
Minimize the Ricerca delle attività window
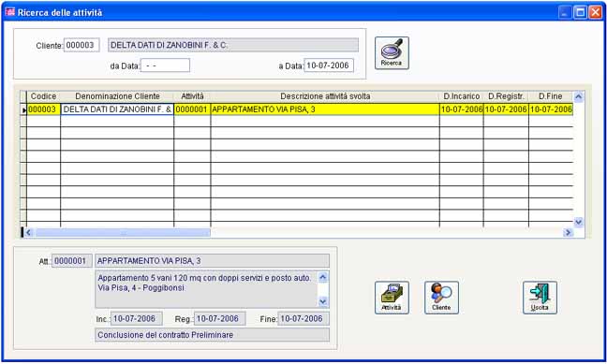point(565,12)
